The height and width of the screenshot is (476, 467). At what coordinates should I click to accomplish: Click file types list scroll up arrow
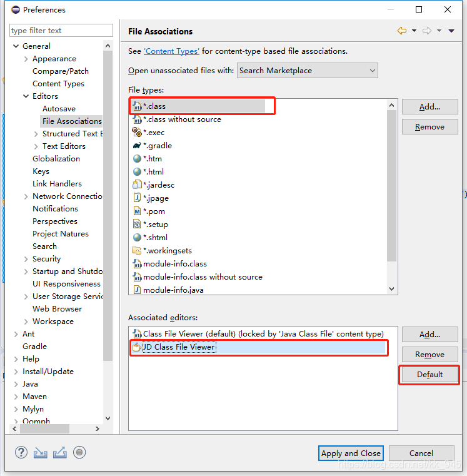[x=391, y=105]
